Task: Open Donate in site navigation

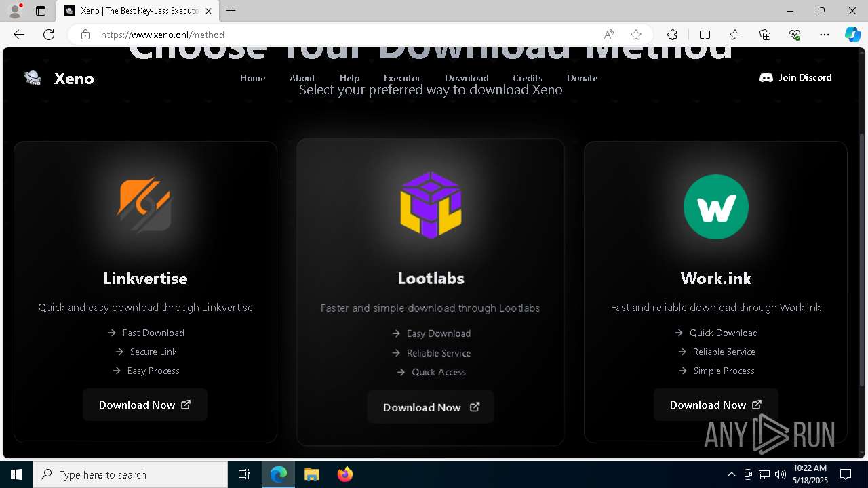Action: point(583,78)
